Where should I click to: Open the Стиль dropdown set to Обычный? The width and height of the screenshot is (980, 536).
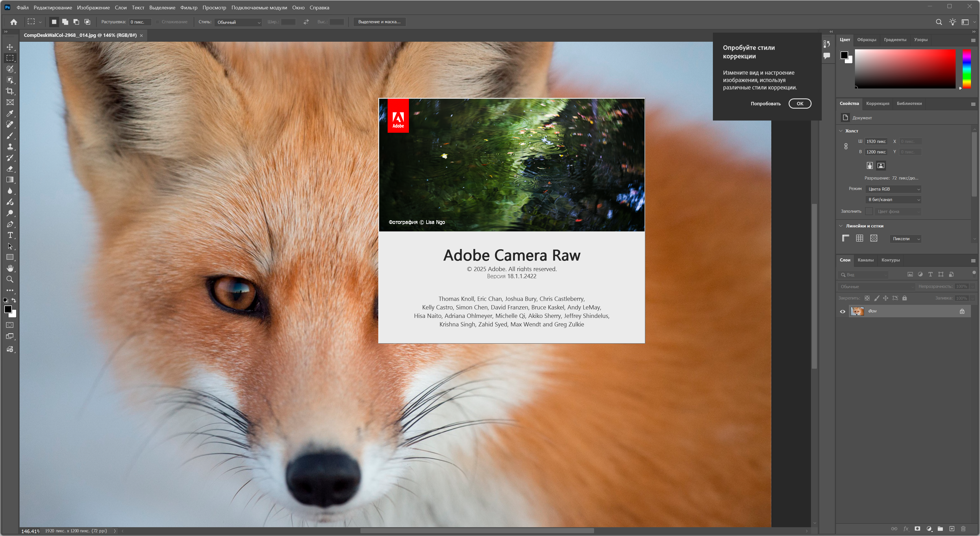pyautogui.click(x=238, y=22)
